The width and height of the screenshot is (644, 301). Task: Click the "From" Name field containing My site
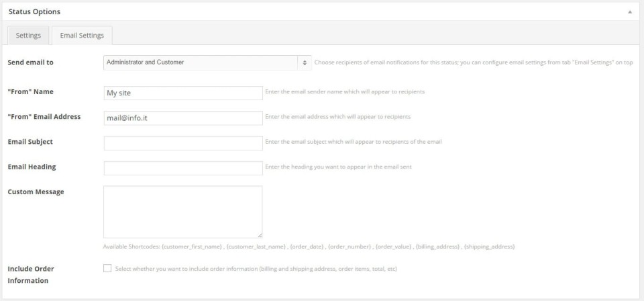182,93
